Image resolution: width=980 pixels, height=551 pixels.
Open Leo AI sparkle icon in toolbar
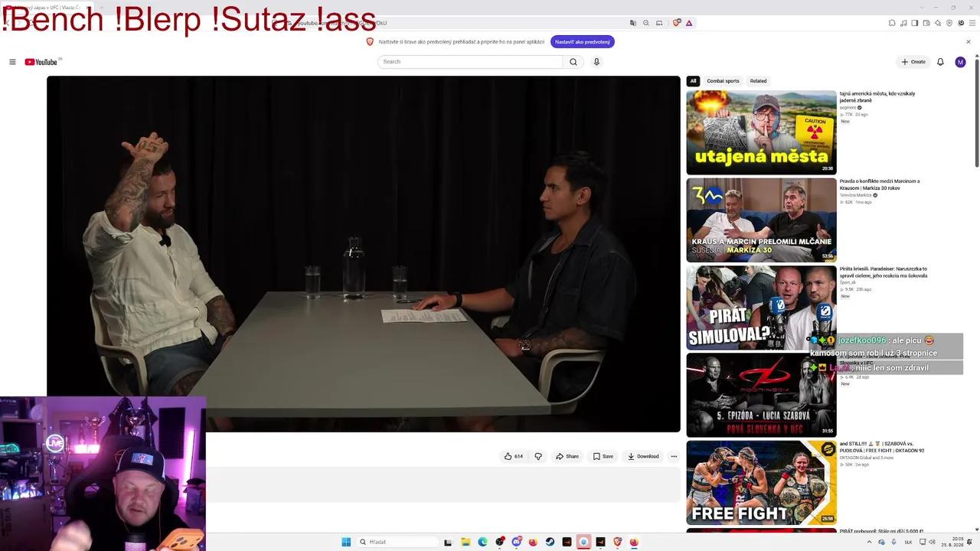pos(938,23)
